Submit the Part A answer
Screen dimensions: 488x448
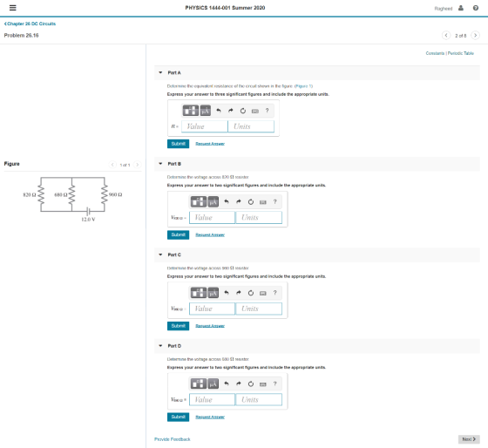(178, 144)
